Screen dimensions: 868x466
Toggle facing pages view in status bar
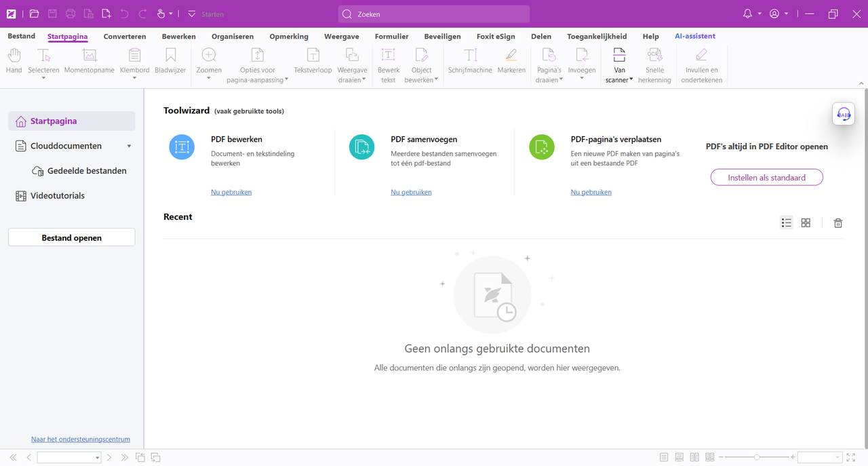click(694, 458)
